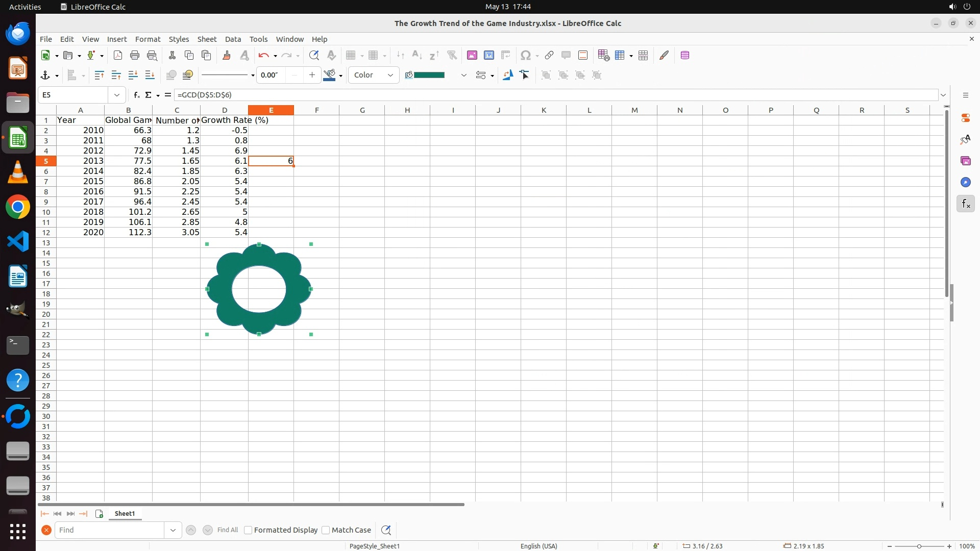Increase line width with plus button
Viewport: 980px width, 551px height.
(x=312, y=76)
